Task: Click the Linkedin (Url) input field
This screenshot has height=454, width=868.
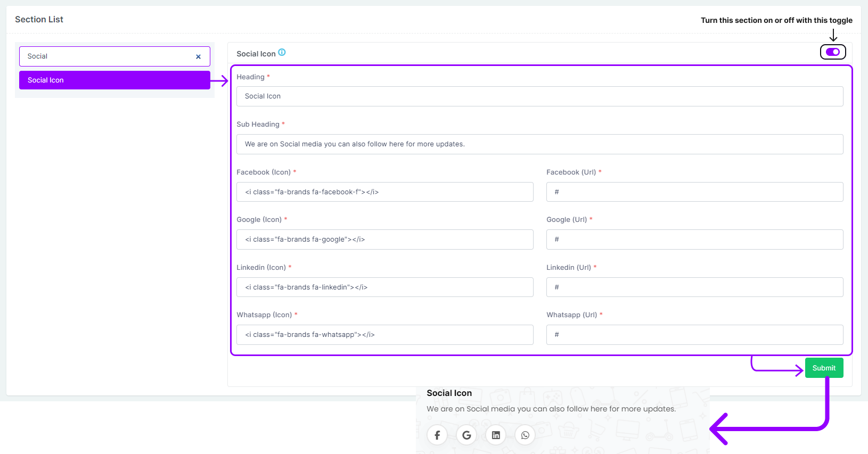Action: [694, 287]
